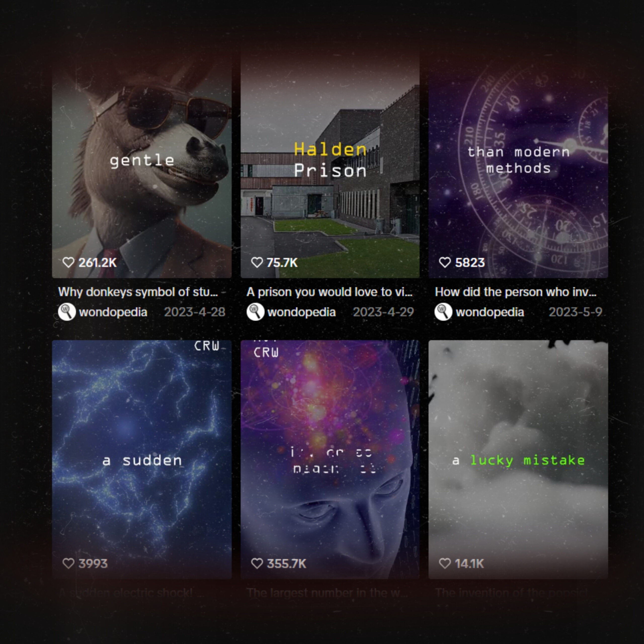Open the 'a sudden' lightning video
This screenshot has height=644, width=644.
click(142, 459)
